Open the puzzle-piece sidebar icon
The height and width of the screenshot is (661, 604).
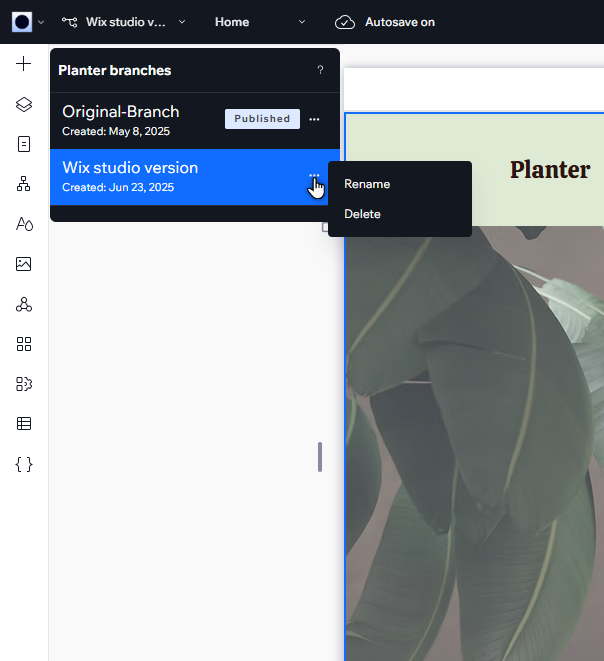(x=24, y=384)
